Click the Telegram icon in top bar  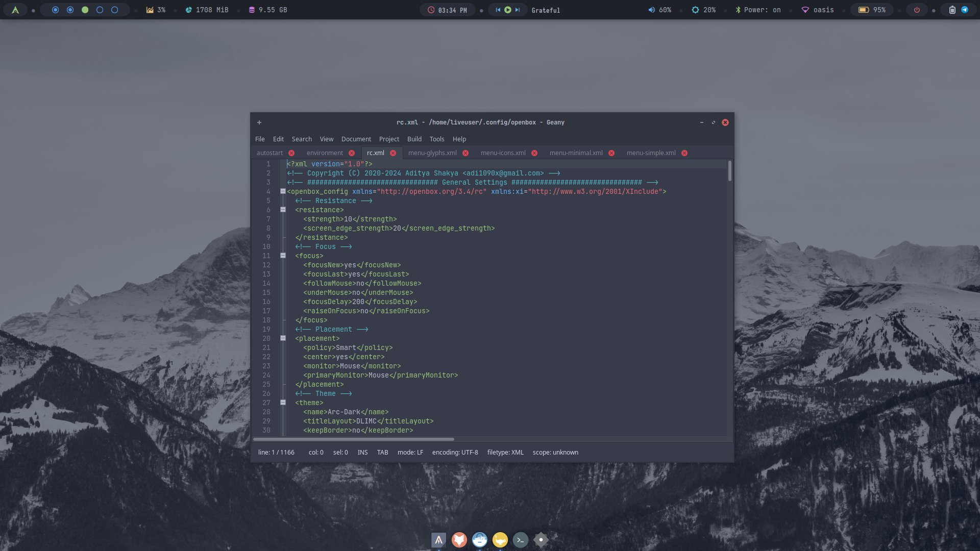(965, 10)
